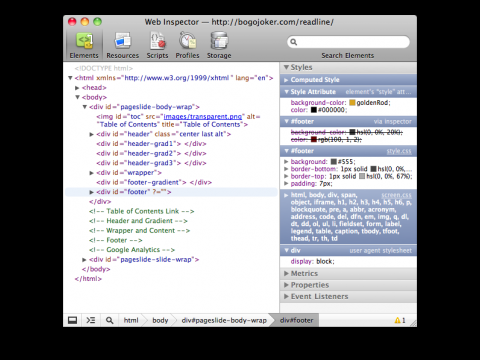Collapse the div user agent stylesheet section

(286, 250)
